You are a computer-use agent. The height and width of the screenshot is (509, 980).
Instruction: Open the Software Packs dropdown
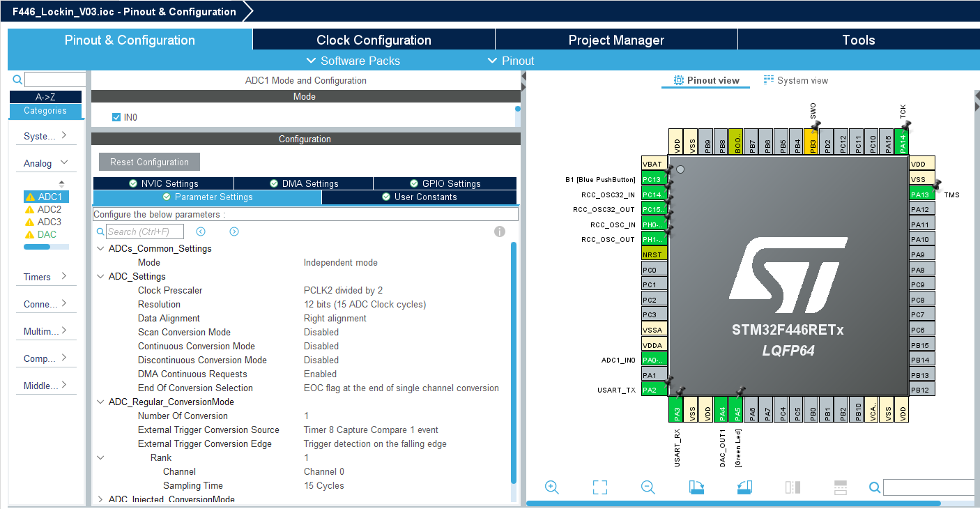coord(353,61)
